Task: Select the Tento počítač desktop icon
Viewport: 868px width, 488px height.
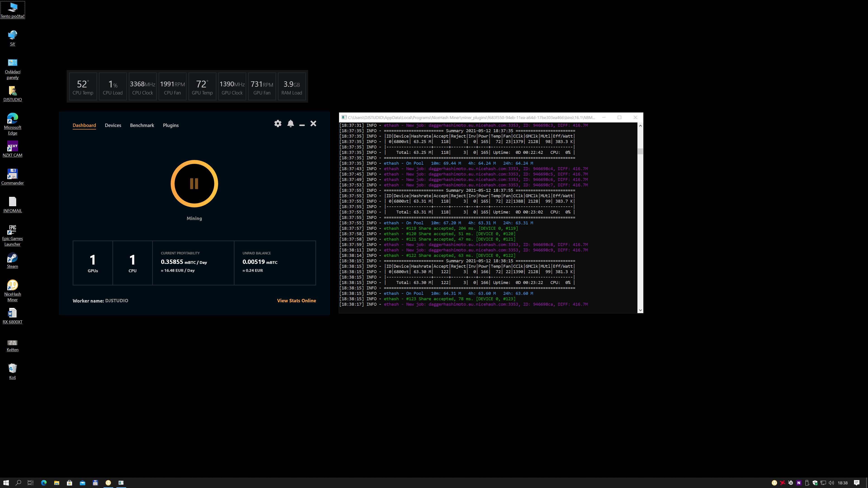Action: [12, 10]
